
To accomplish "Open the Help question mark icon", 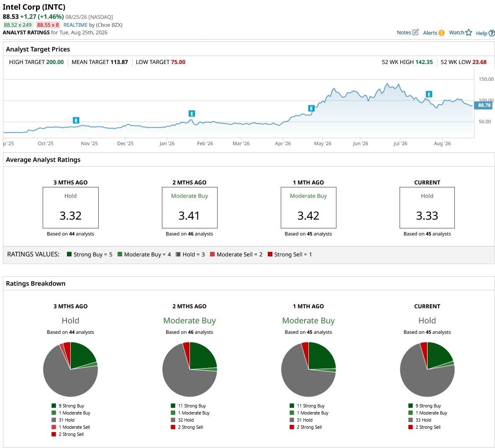I will (492, 33).
